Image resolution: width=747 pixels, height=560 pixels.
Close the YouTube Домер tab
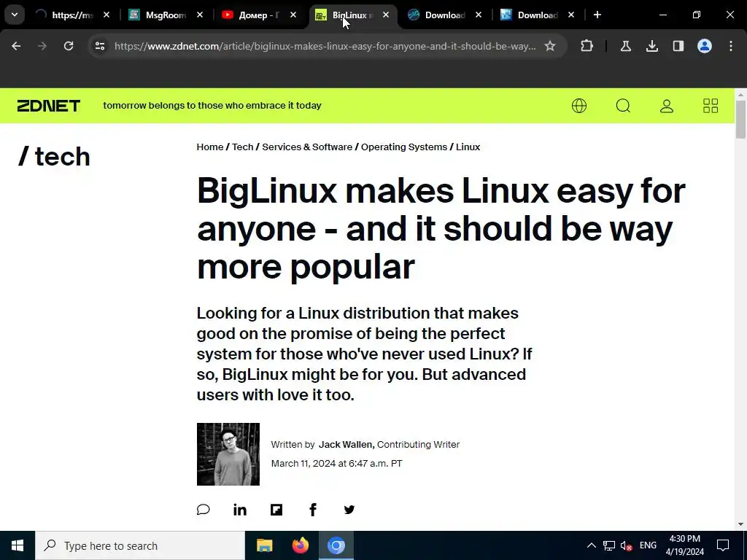coord(293,15)
